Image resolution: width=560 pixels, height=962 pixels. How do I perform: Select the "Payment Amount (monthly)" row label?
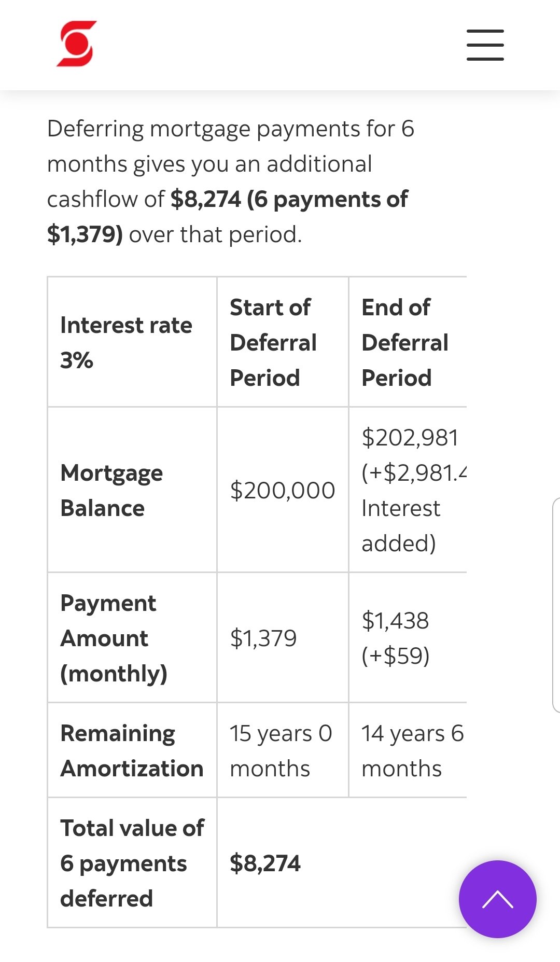[x=114, y=638]
